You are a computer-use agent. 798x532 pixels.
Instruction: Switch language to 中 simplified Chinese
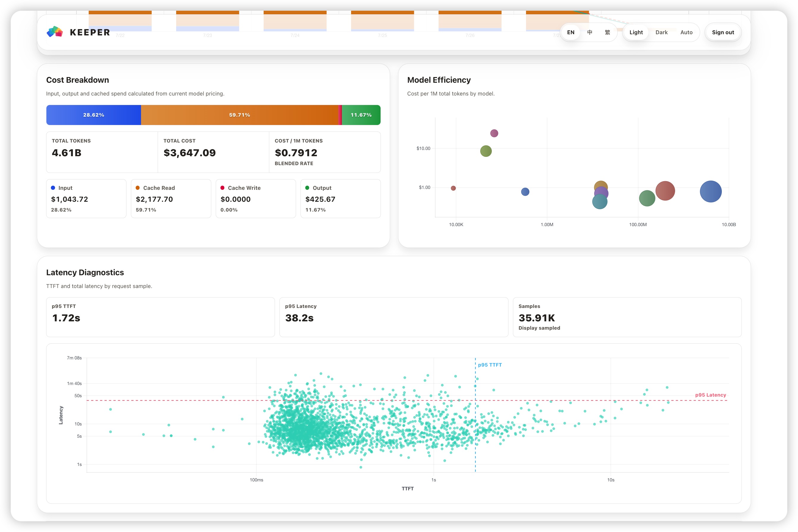click(x=590, y=32)
